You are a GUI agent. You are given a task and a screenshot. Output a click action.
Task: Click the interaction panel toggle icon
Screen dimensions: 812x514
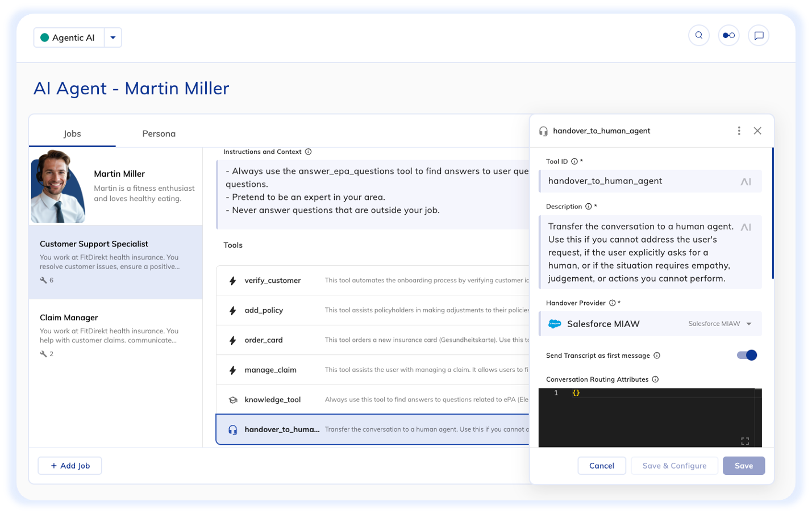pyautogui.click(x=728, y=35)
